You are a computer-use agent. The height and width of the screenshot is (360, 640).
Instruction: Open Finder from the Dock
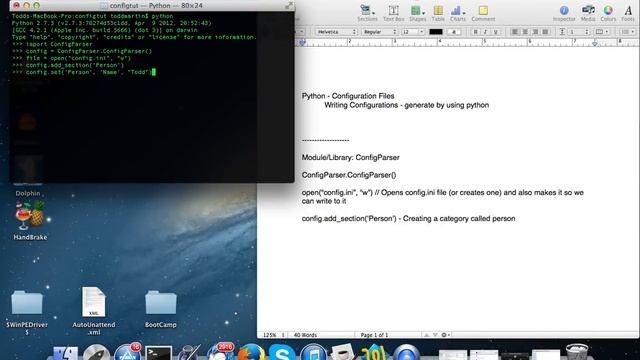tap(65, 353)
